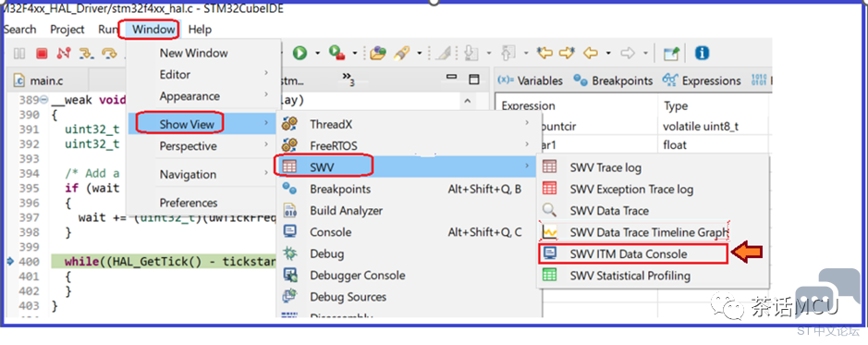Viewport: 868px width, 345px height.
Task: Click the editor vertical scrollbar up arrow
Action: tap(468, 101)
